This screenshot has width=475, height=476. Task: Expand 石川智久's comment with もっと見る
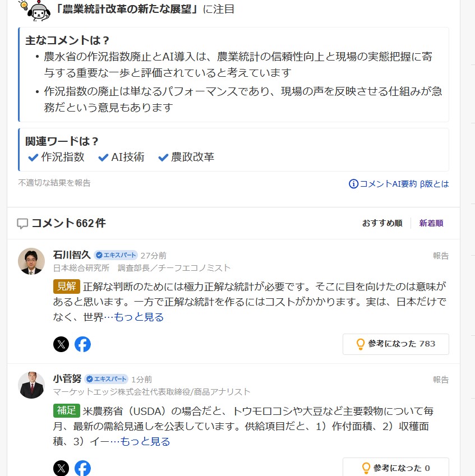[139, 317]
